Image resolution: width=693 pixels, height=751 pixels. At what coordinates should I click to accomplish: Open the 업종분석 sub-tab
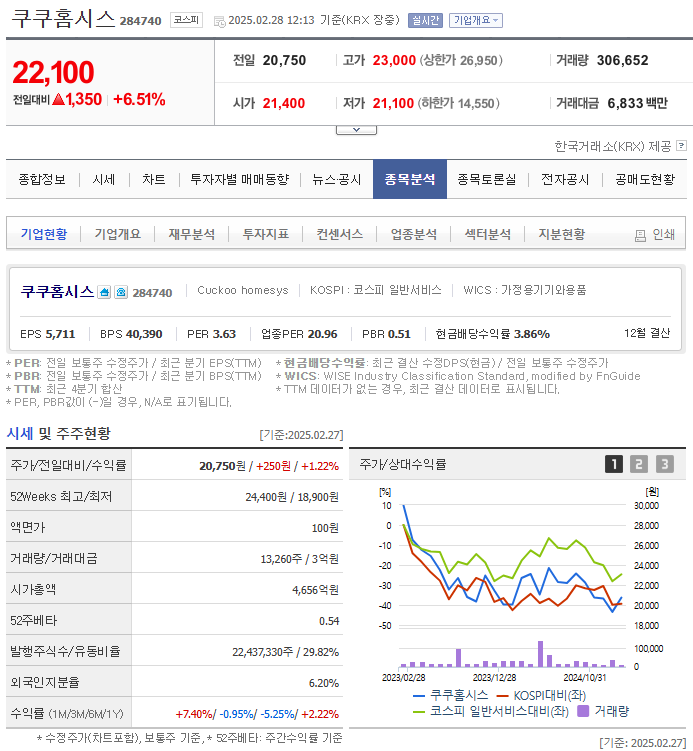(x=414, y=234)
